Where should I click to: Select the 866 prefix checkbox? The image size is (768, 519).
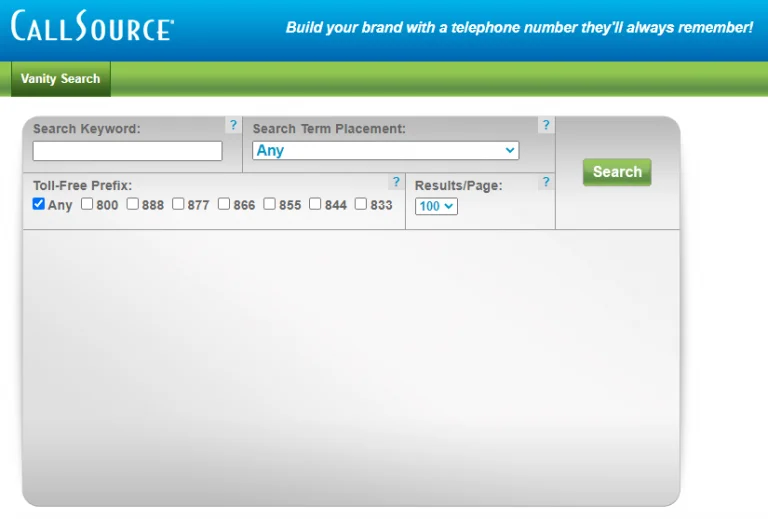(224, 204)
